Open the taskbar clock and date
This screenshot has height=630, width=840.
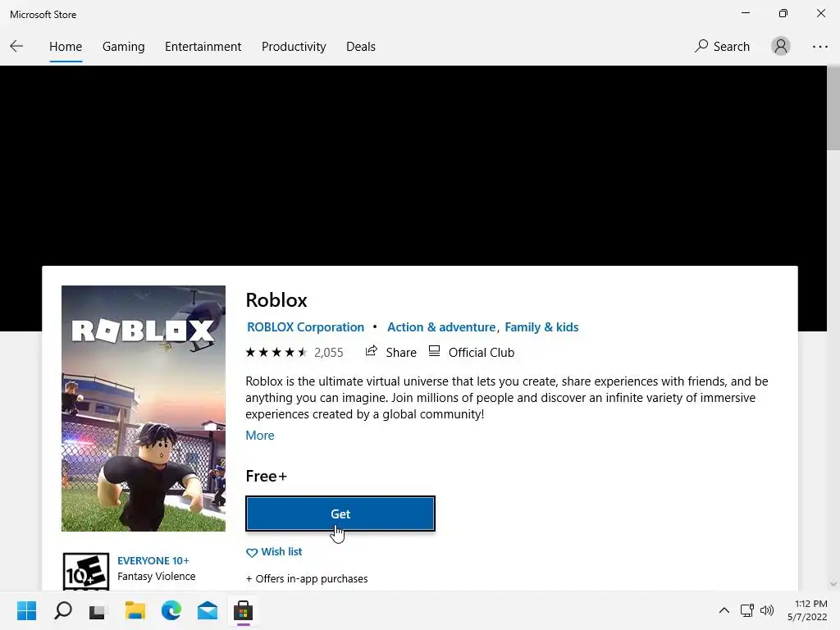[807, 610]
